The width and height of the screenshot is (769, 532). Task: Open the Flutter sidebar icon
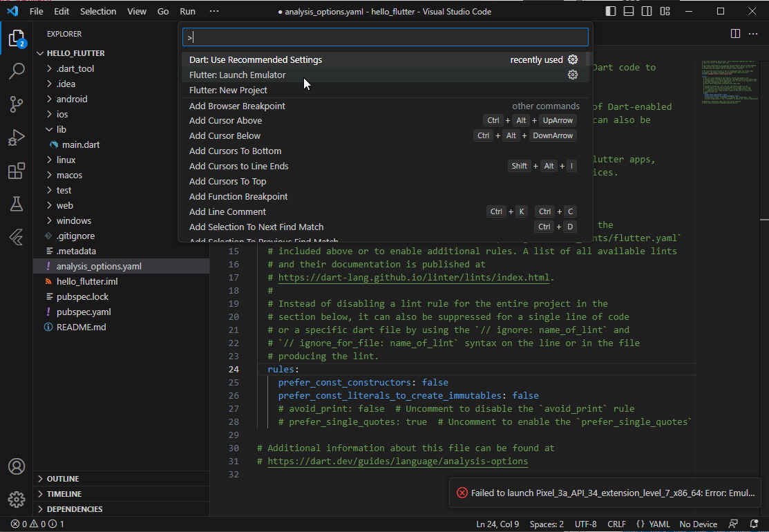coord(16,237)
